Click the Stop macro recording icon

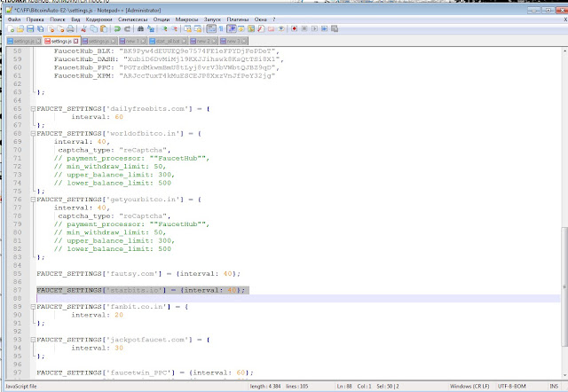click(304, 28)
